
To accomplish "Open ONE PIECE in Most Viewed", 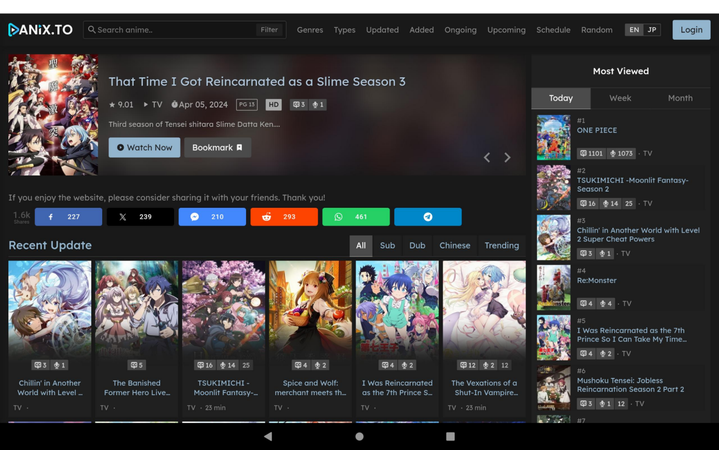I will tap(597, 130).
